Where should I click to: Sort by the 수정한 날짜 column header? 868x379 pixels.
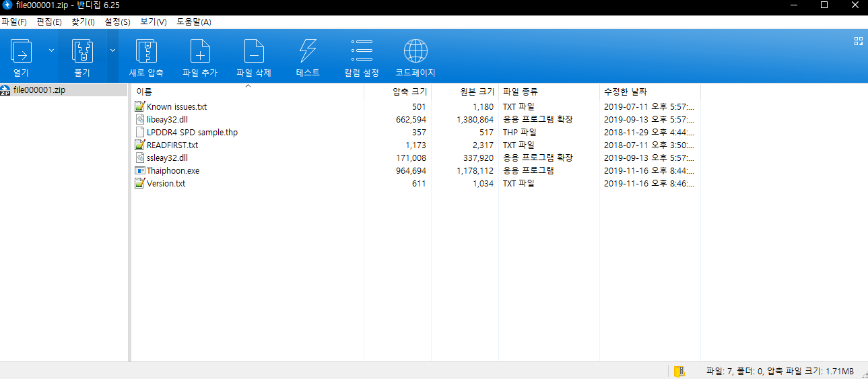650,92
